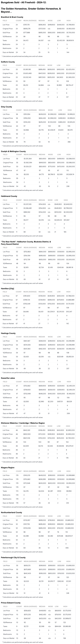Click Grey County Sold Price mean $745,330
This screenshot has height=644, width=80.
[27, 122]
